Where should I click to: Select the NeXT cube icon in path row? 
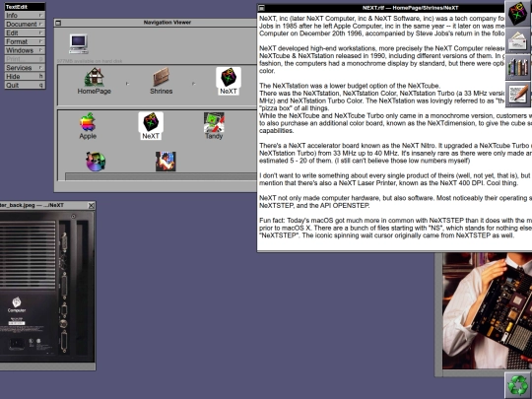[x=229, y=77]
